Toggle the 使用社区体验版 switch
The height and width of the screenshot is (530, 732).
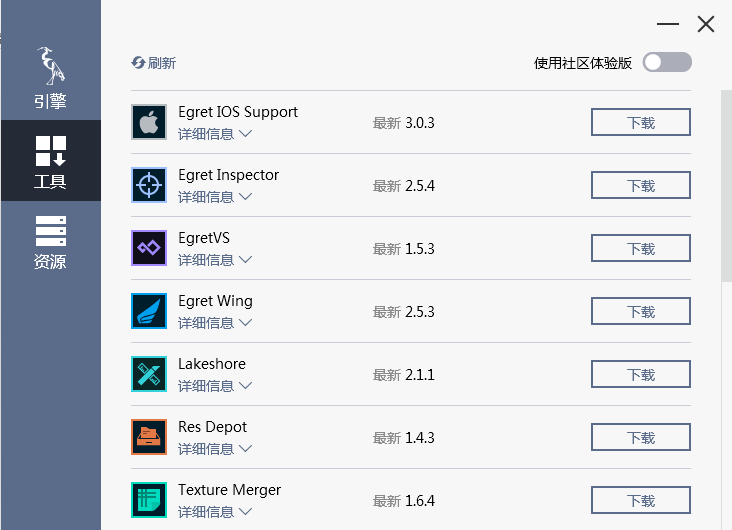pyautogui.click(x=667, y=63)
